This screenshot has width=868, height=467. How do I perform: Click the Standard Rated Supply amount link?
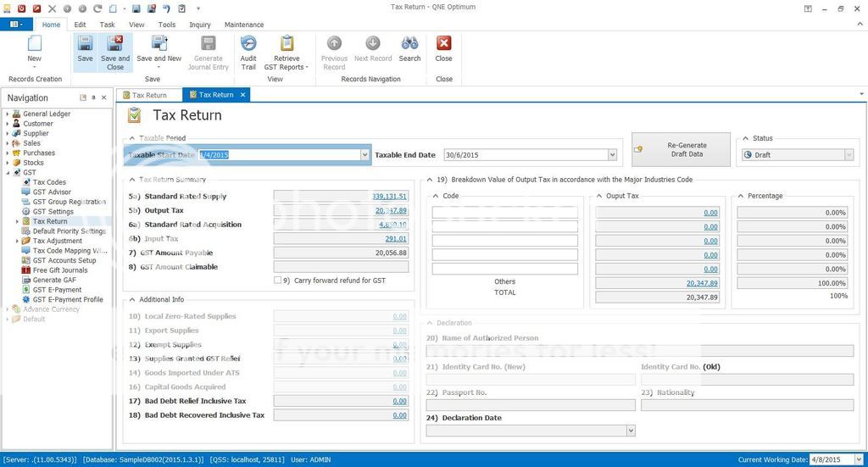click(389, 196)
